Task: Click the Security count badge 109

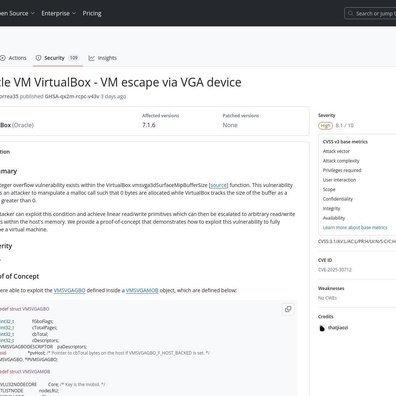Action: click(74, 58)
